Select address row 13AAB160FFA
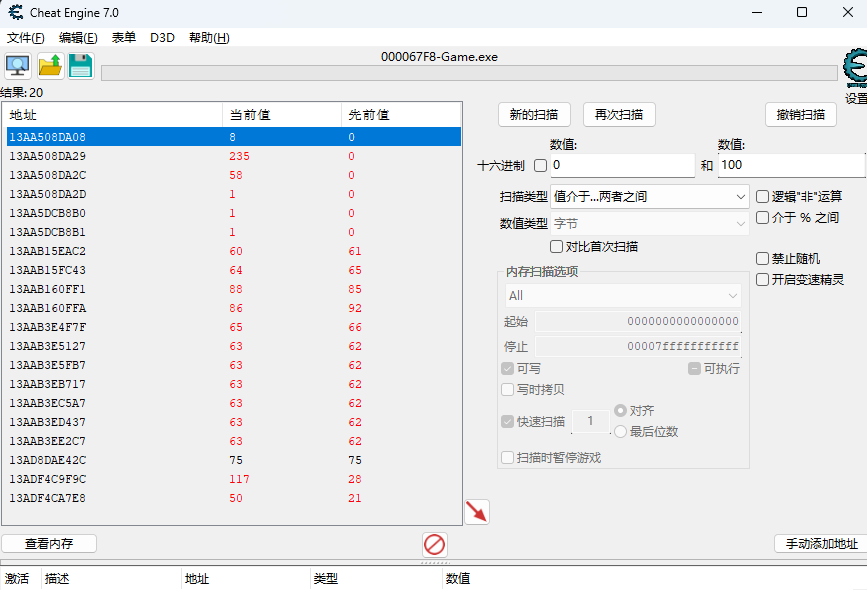 234,308
